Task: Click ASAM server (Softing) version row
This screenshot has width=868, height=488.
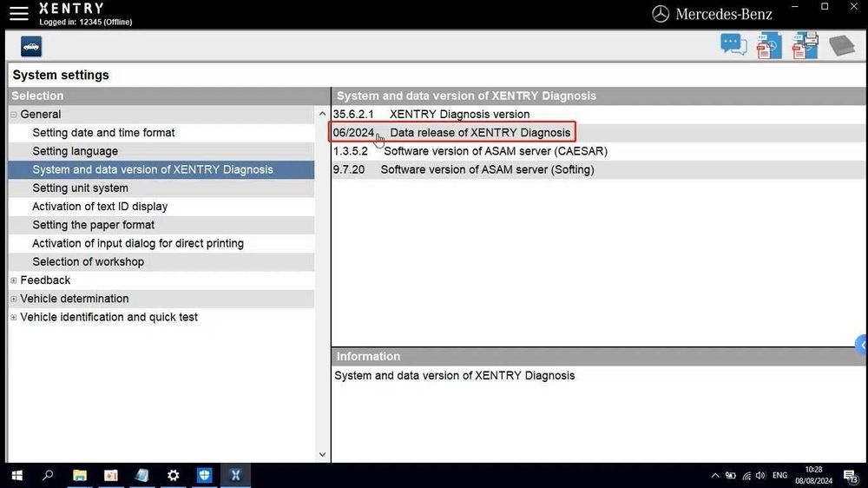Action: tap(600, 169)
